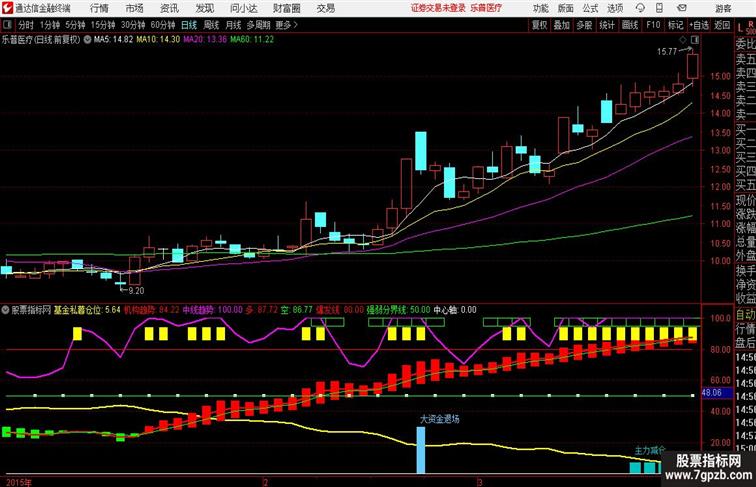
Task: Click the 中心轴: 0.00 label
Action: [455, 310]
